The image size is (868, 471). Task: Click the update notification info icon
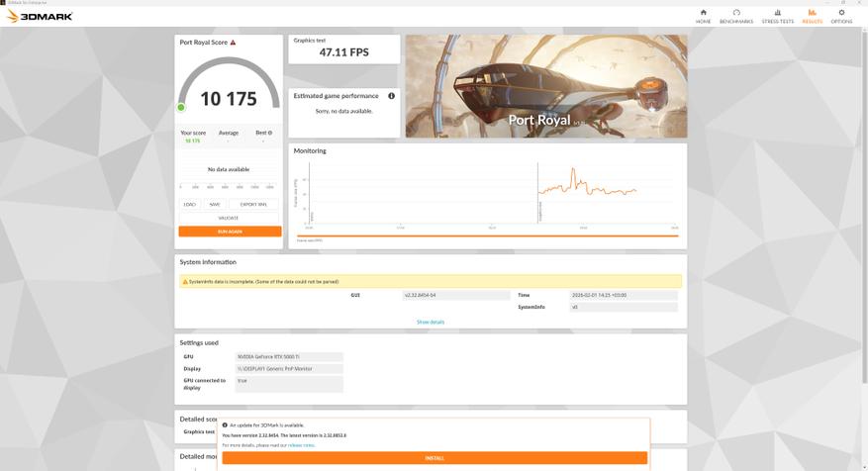pyautogui.click(x=225, y=425)
